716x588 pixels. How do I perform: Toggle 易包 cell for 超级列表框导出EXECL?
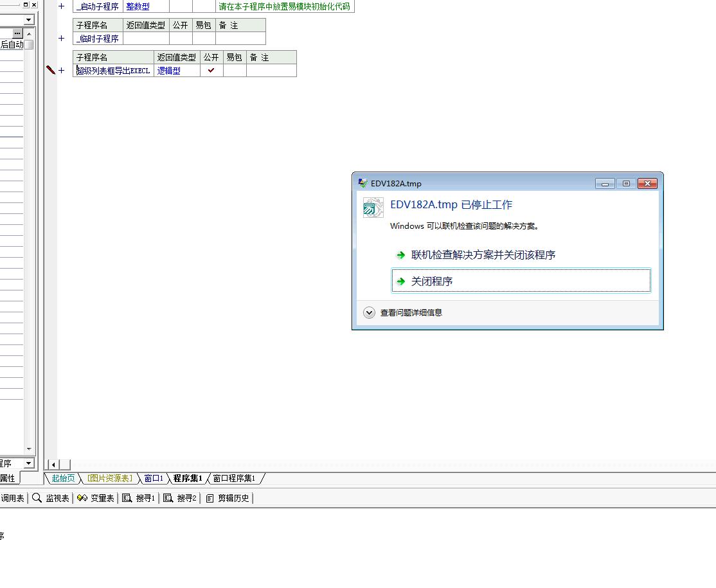pos(235,71)
